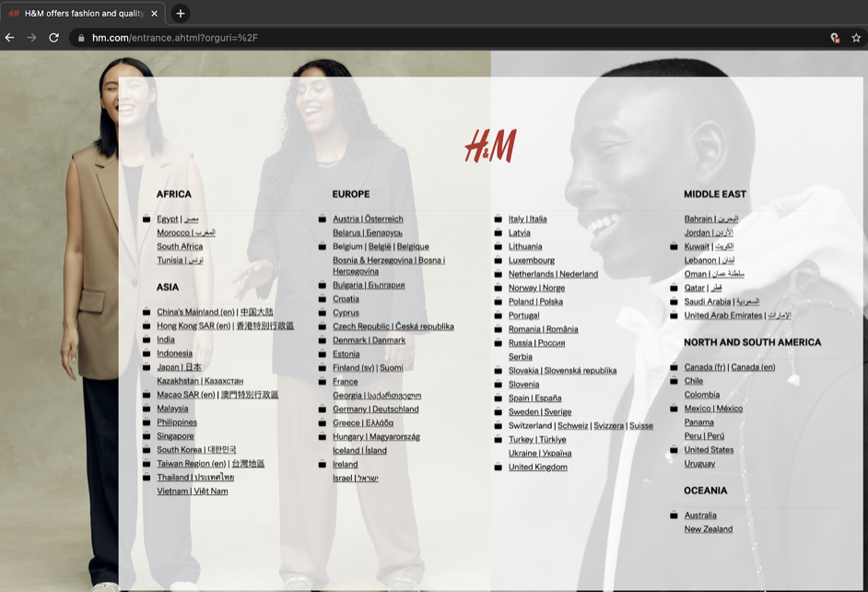
Task: Choose Hungary | Magyarország link
Action: (377, 436)
